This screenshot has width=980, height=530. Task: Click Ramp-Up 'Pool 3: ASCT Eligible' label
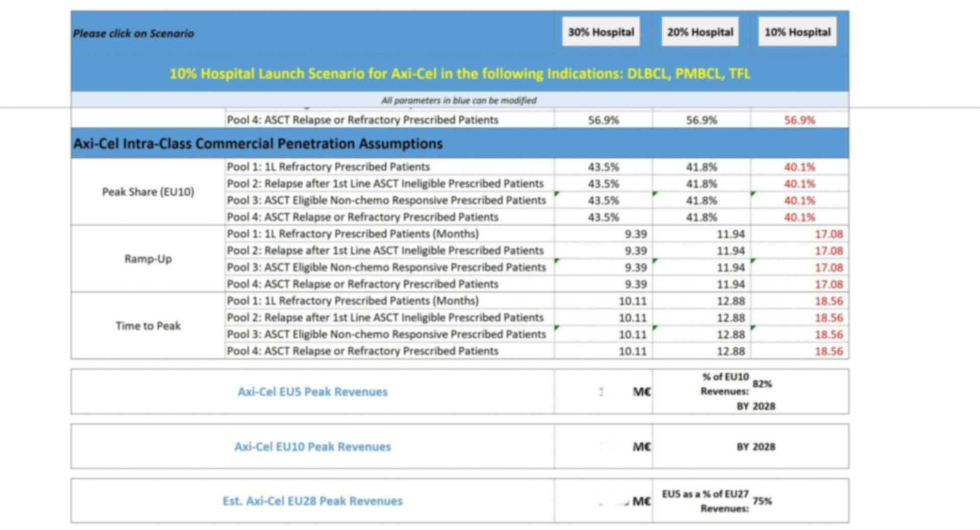tap(386, 268)
